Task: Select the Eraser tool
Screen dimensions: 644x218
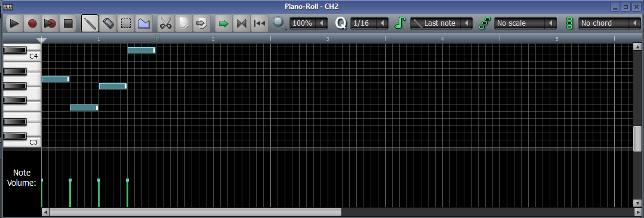Action: 107,23
